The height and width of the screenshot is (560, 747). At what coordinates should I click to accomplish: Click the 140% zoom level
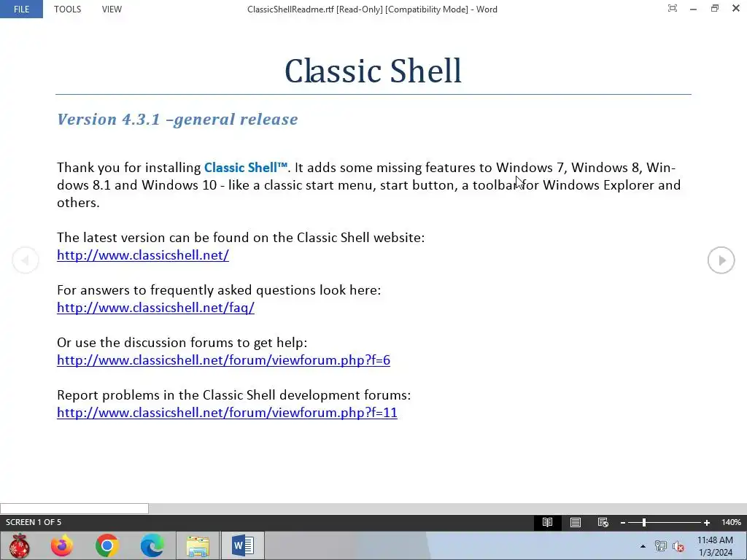[x=731, y=522]
